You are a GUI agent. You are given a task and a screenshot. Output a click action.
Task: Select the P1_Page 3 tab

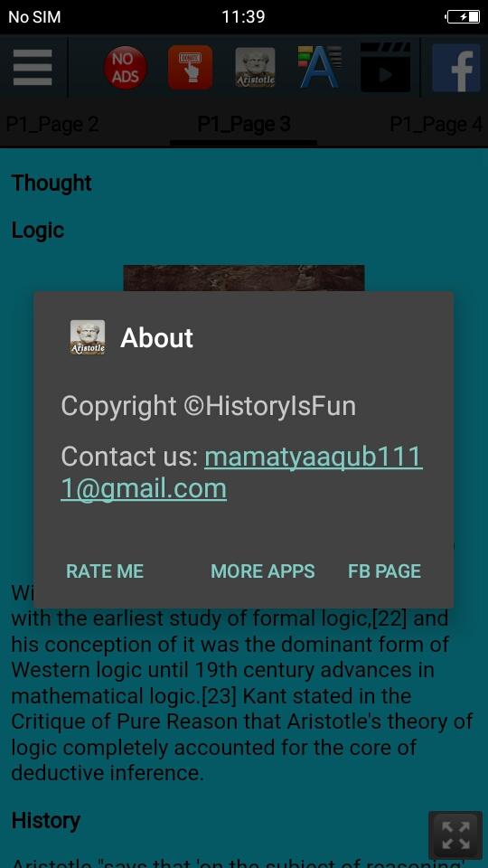(x=244, y=124)
